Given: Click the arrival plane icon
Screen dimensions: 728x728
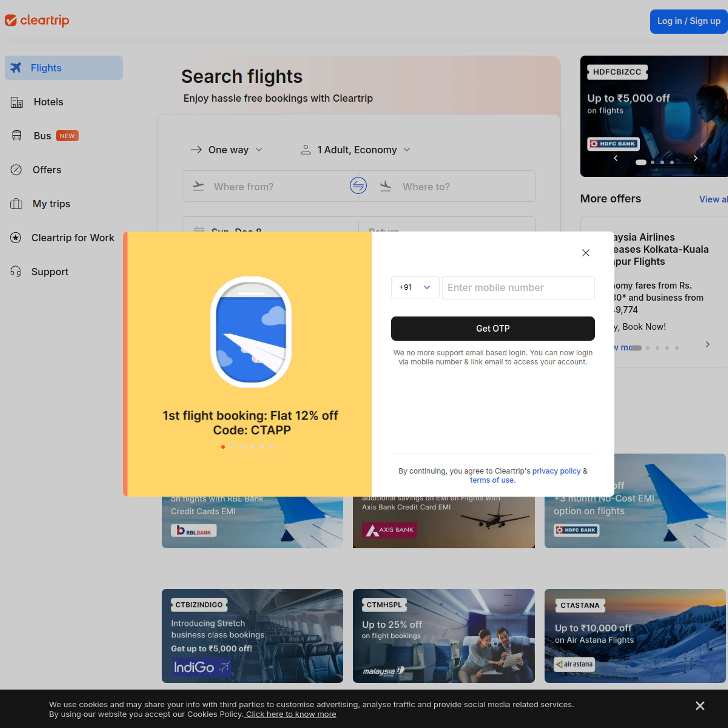Looking at the screenshot, I should 385,186.
